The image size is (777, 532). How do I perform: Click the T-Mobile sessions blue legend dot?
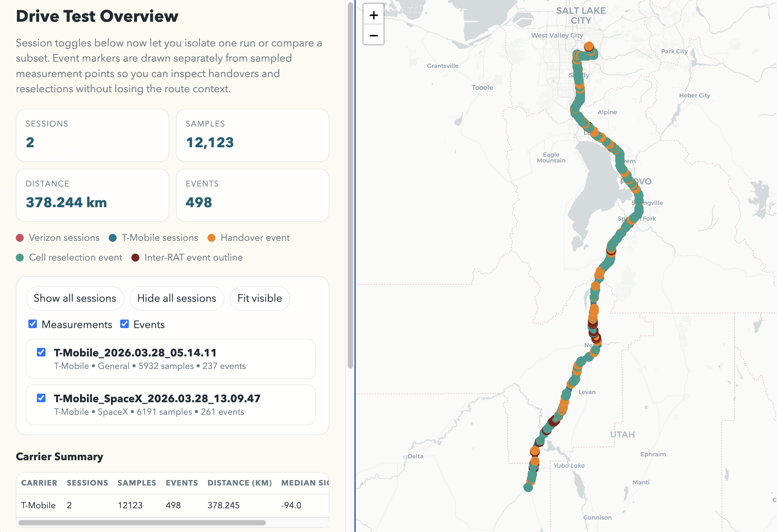113,238
